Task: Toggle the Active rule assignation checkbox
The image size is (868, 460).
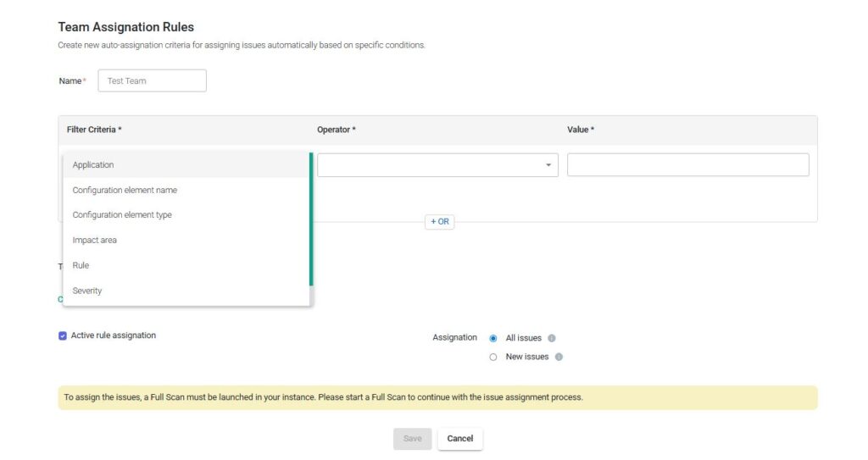Action: pos(63,335)
